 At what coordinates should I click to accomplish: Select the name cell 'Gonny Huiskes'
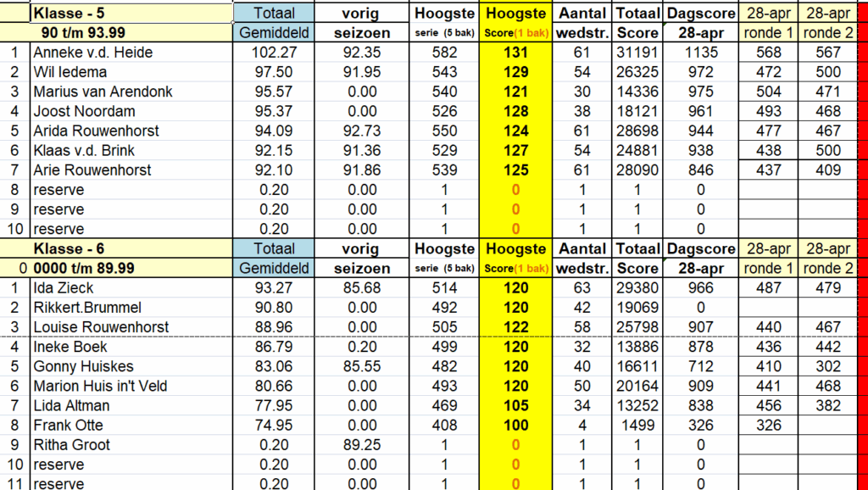click(131, 366)
